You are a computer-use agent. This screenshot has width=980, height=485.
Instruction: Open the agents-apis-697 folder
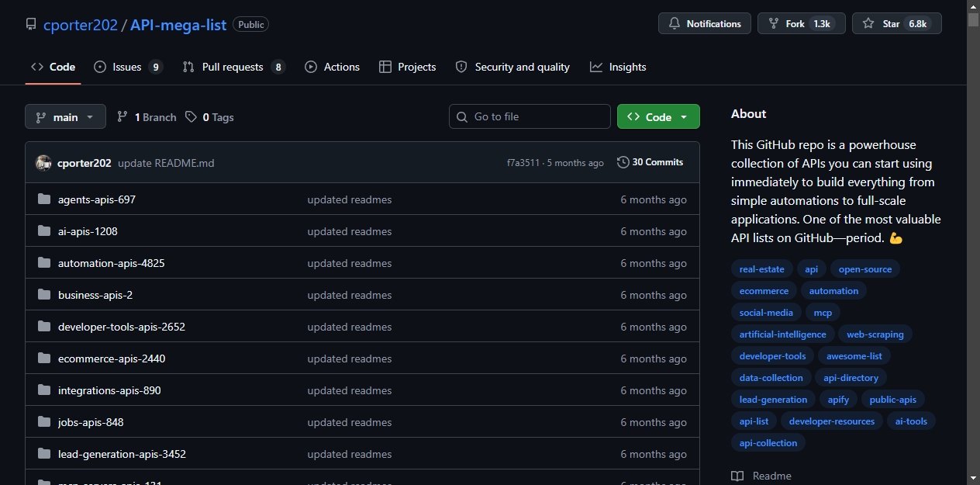[x=97, y=199]
